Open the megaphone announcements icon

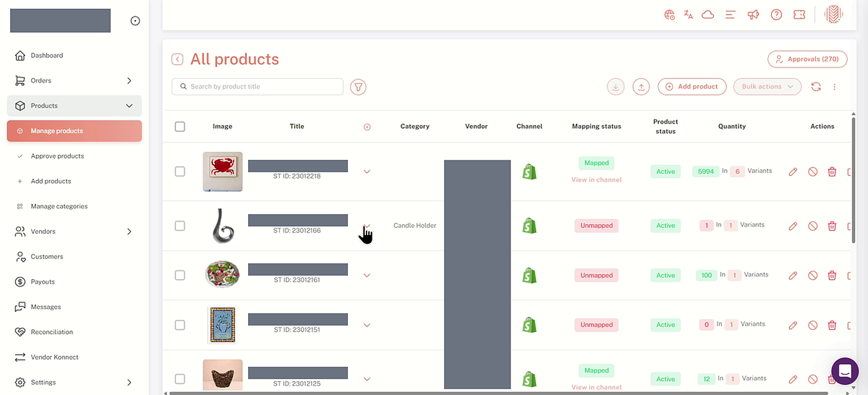pyautogui.click(x=753, y=15)
